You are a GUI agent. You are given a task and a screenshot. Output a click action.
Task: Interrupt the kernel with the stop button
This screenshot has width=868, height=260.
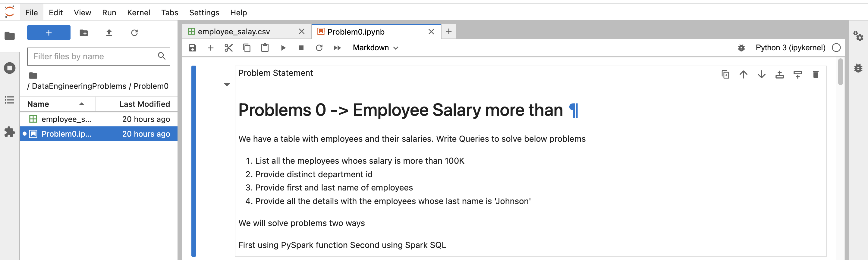(301, 48)
